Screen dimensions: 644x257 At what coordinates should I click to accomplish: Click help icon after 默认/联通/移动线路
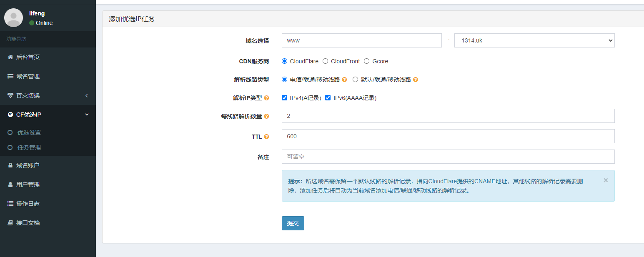pos(416,80)
